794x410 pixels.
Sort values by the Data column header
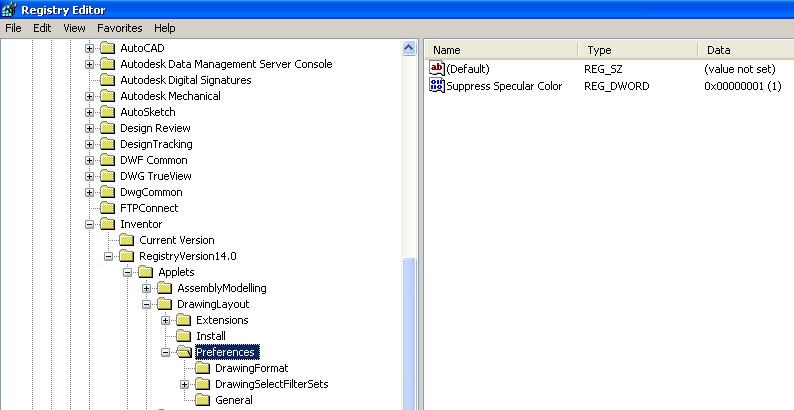(x=746, y=50)
